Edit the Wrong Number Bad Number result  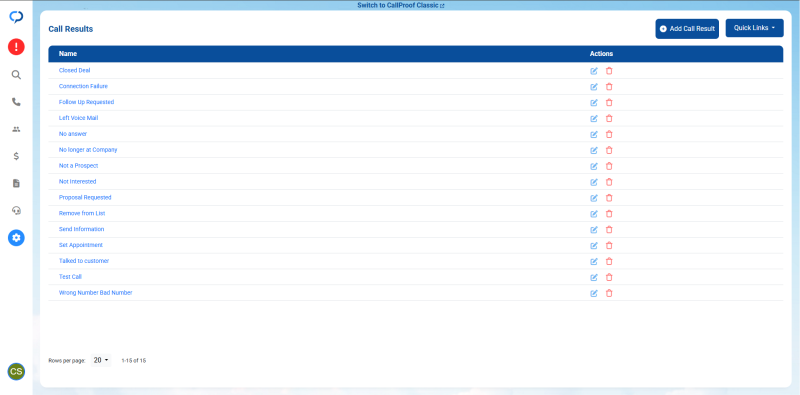[x=594, y=293]
